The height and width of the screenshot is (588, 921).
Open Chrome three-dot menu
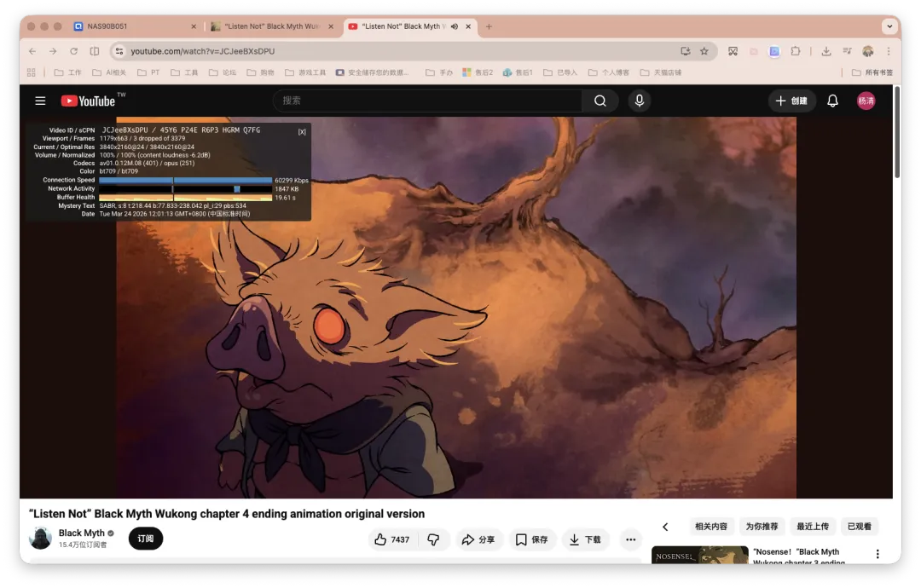[889, 51]
